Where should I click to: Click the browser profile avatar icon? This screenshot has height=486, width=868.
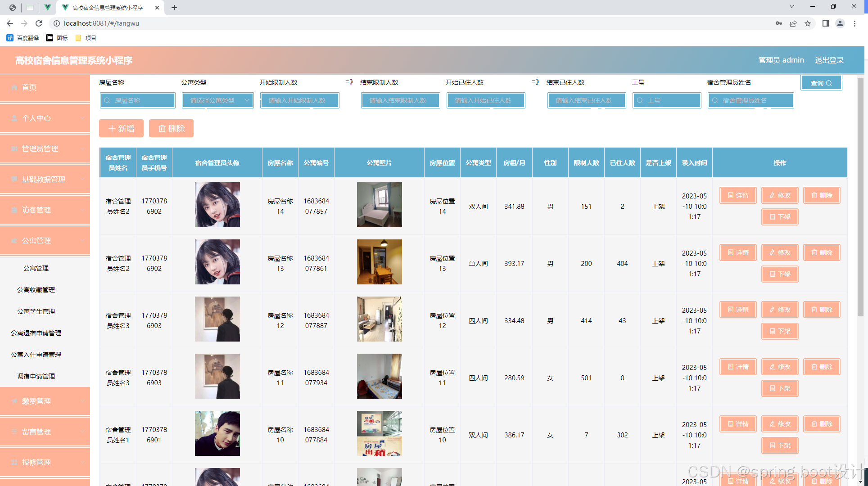pyautogui.click(x=840, y=23)
